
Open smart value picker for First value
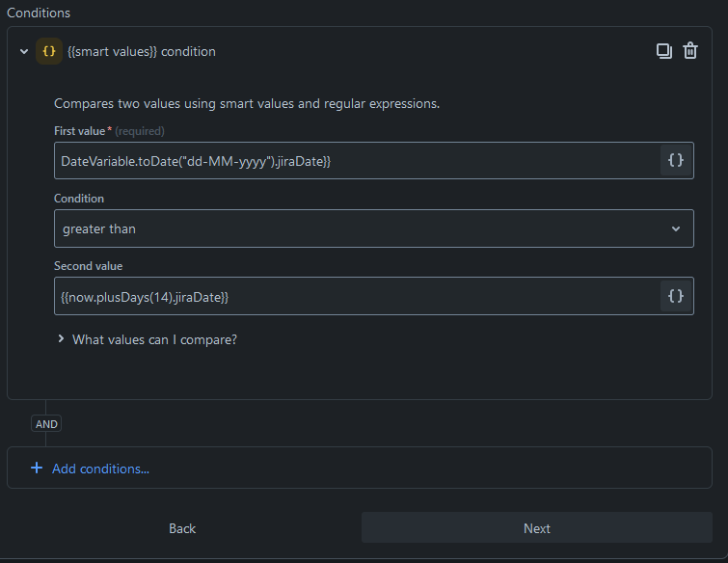676,161
